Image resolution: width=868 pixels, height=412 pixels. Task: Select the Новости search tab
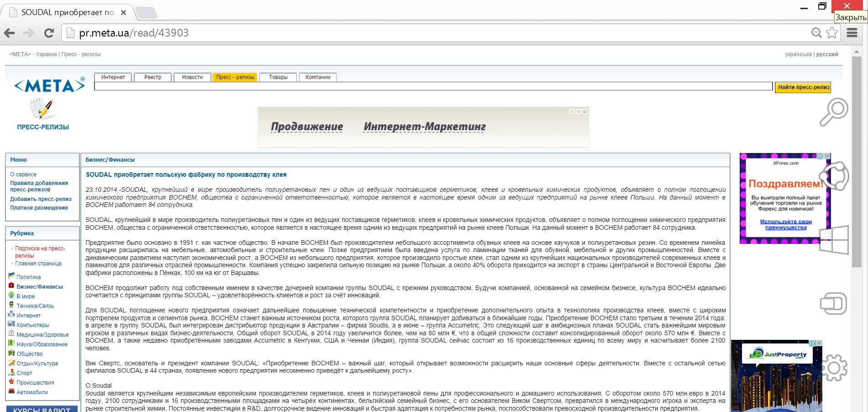tap(192, 77)
